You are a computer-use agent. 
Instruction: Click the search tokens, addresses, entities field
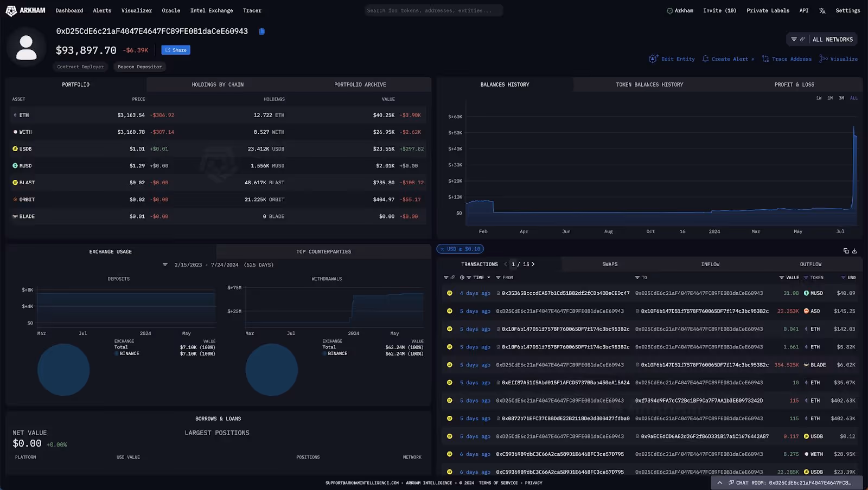click(433, 11)
